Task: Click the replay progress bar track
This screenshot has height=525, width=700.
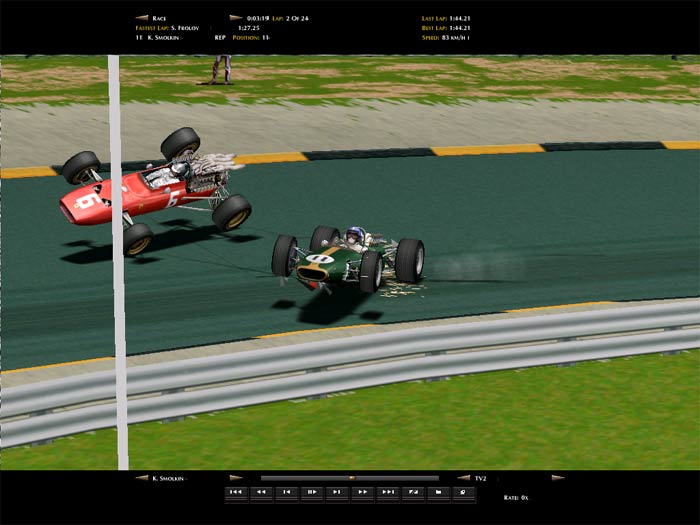Action: [x=300, y=478]
